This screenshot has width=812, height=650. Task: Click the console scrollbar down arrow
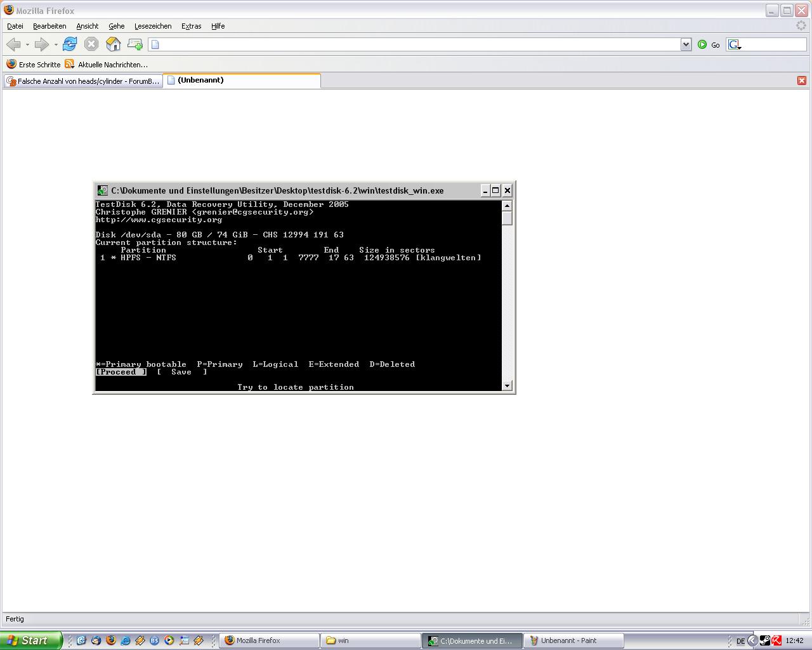[x=507, y=385]
